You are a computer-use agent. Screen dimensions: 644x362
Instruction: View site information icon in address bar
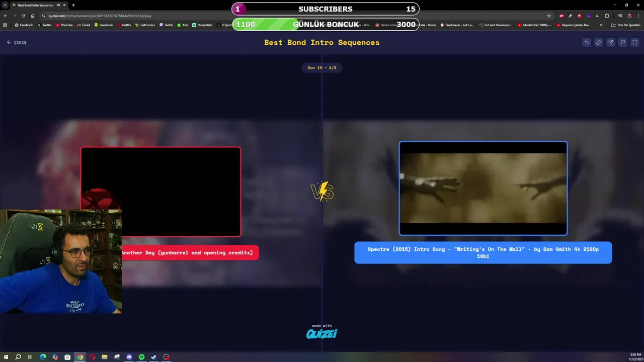click(x=43, y=16)
